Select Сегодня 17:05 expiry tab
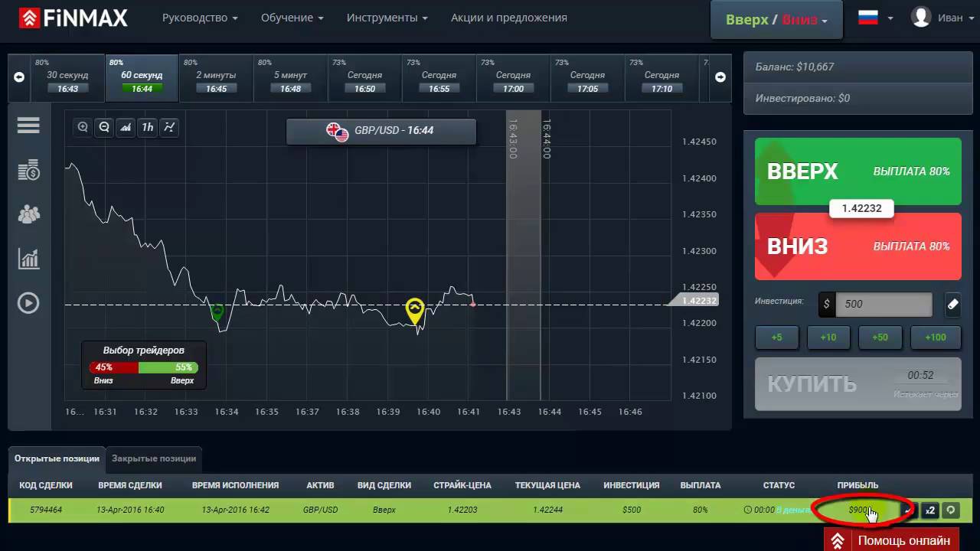This screenshot has height=551, width=980. coord(587,77)
